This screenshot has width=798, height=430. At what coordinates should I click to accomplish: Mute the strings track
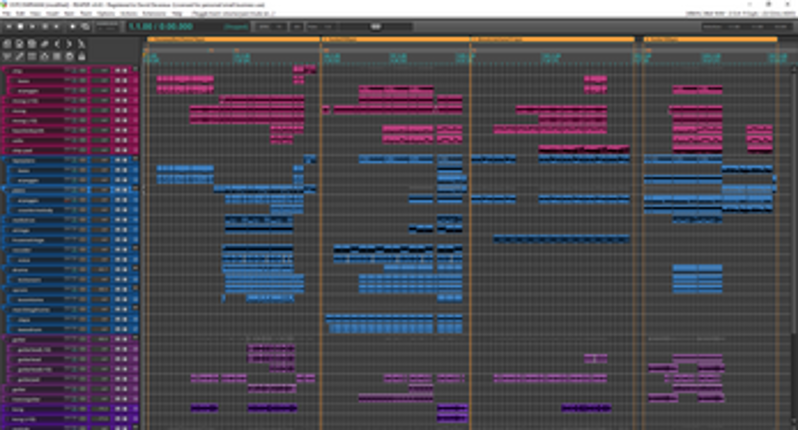pyautogui.click(x=118, y=230)
